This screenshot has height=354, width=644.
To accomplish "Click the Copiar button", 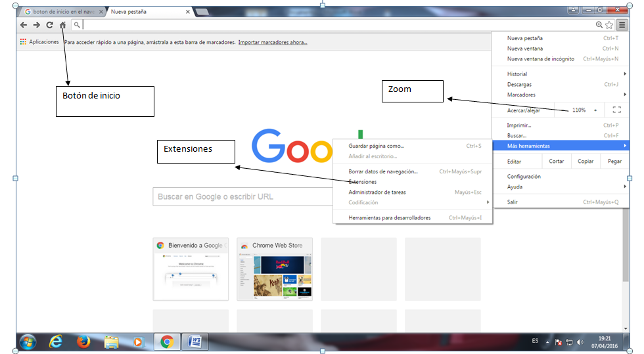I will point(586,161).
